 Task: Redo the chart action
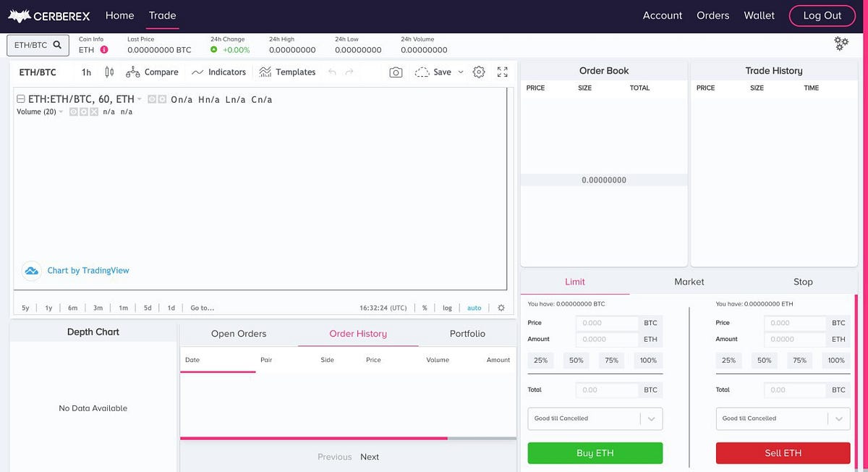tap(349, 72)
